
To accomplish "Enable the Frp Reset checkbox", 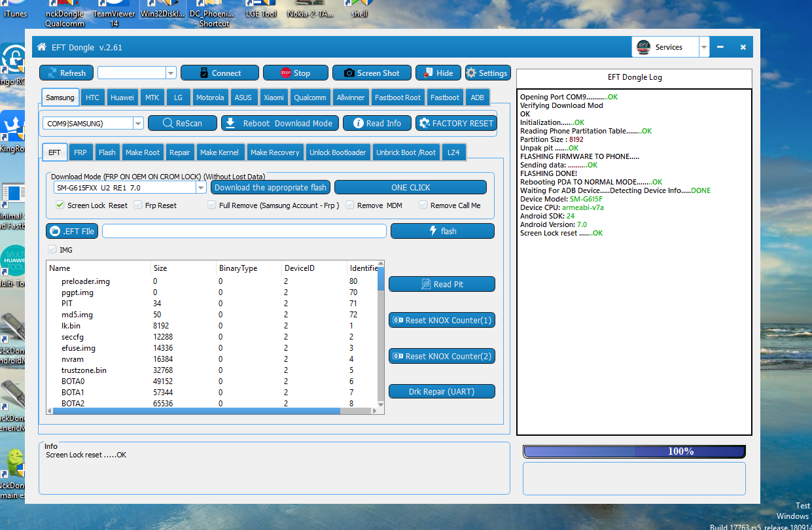I will [x=138, y=205].
